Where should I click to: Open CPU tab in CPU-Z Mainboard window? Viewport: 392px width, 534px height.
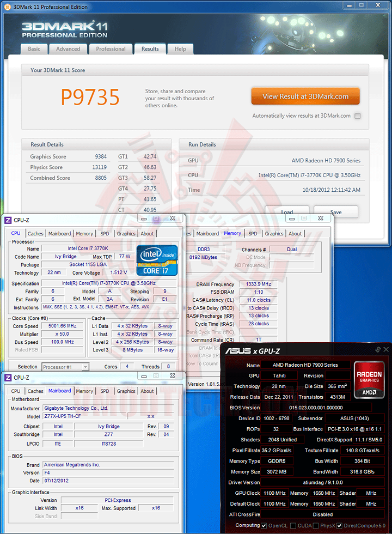point(16,391)
